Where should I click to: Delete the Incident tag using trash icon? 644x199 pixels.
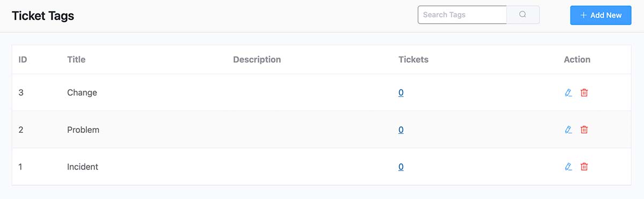(584, 167)
